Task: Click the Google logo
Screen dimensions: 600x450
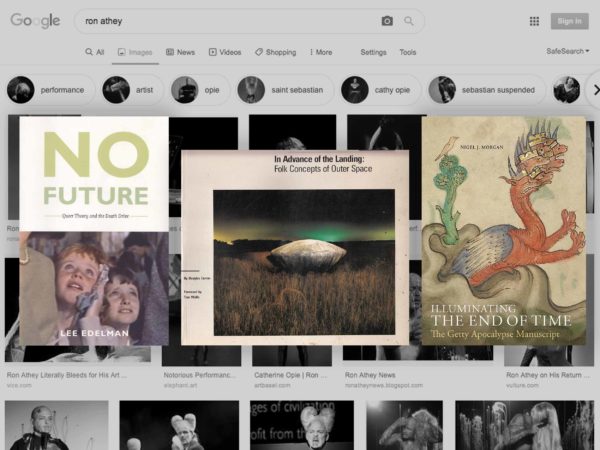Action: click(x=35, y=21)
